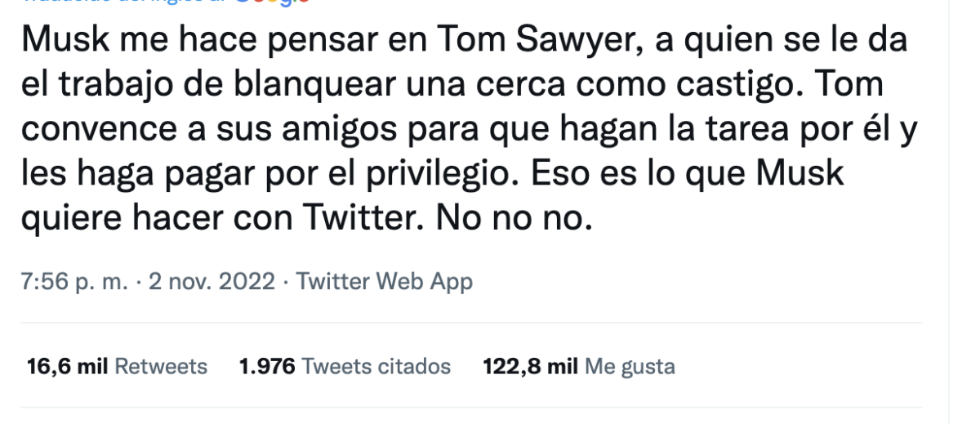Open the Twitter Web App source link
This screenshot has width=980, height=424.
(x=384, y=283)
